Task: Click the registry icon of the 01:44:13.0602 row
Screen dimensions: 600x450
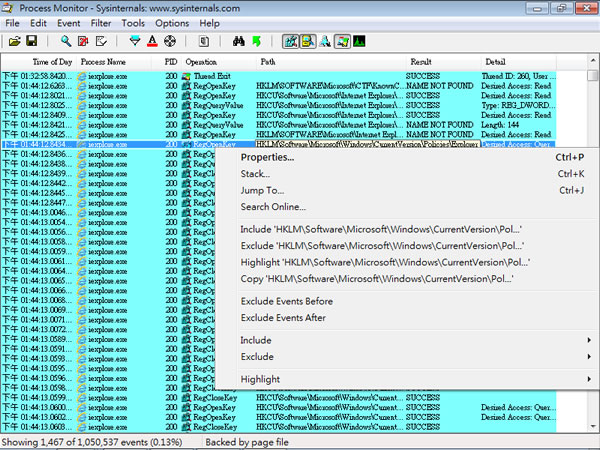Action: click(x=187, y=417)
